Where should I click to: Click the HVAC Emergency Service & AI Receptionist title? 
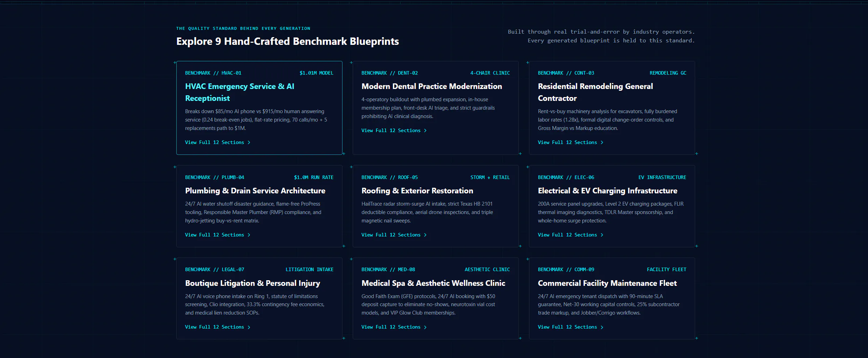tap(240, 92)
